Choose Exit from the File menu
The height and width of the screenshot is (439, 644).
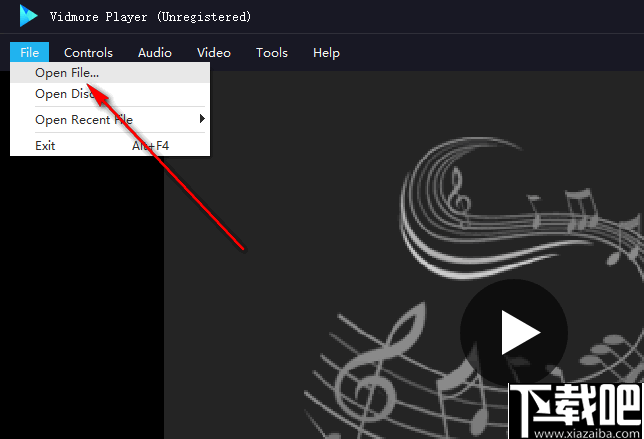click(45, 146)
